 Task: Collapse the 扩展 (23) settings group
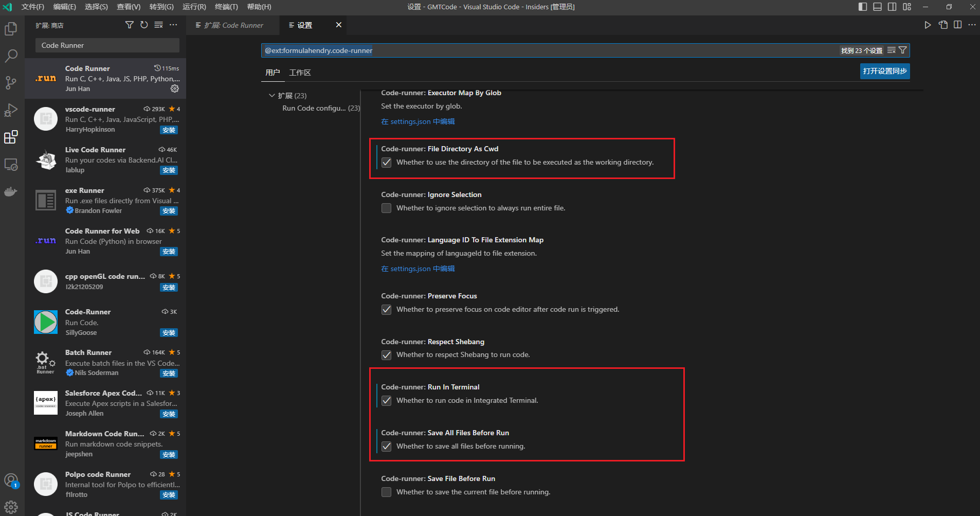[272, 96]
